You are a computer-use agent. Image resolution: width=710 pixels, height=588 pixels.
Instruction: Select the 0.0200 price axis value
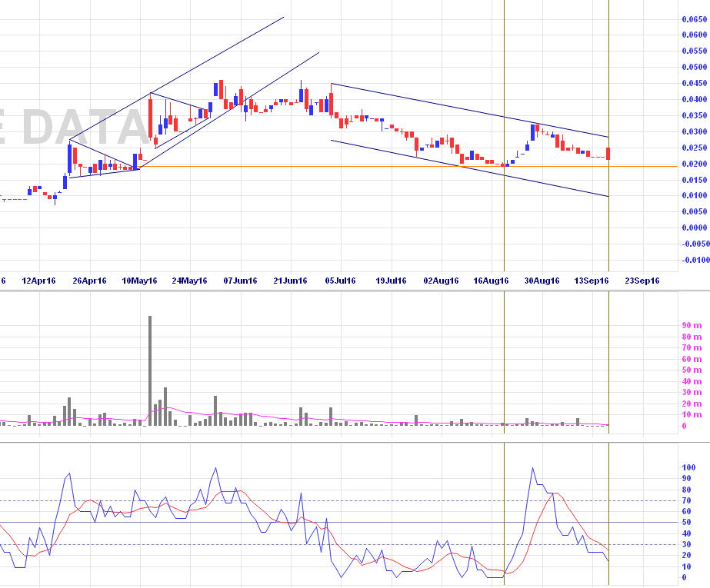(x=694, y=164)
